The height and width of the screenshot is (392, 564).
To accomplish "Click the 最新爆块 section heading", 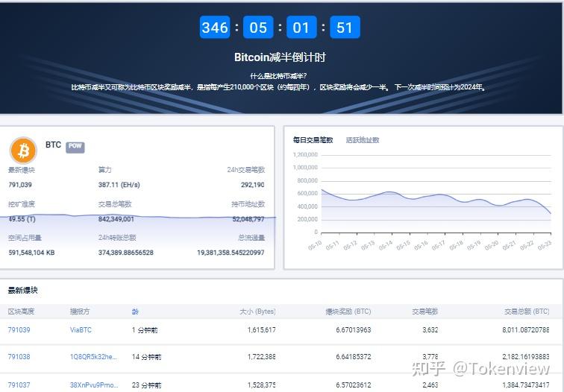I will coord(22,291).
